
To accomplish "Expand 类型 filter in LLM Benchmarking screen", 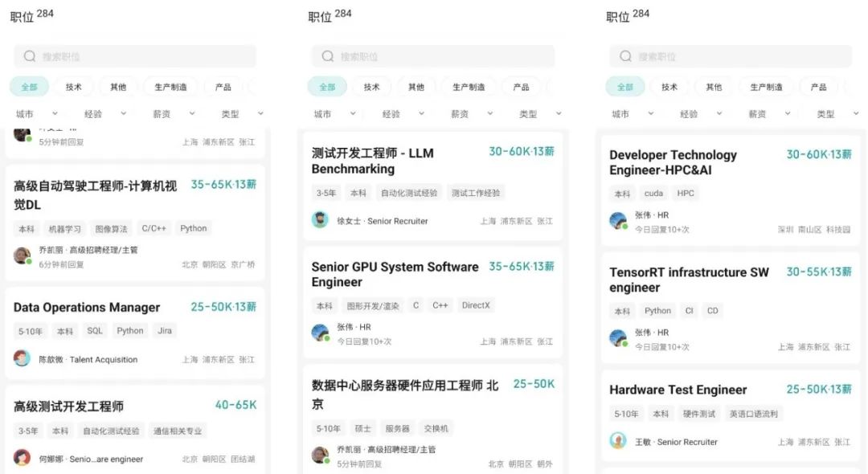I will coord(540,114).
